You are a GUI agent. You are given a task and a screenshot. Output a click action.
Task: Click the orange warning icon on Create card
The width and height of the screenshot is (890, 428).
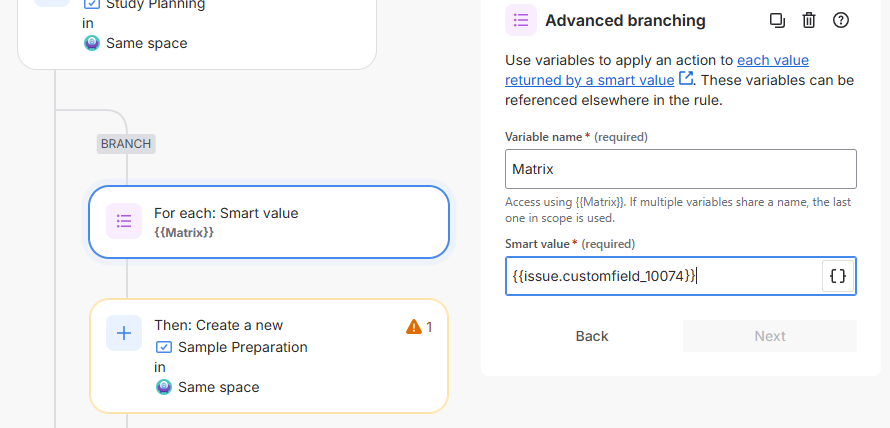[414, 327]
